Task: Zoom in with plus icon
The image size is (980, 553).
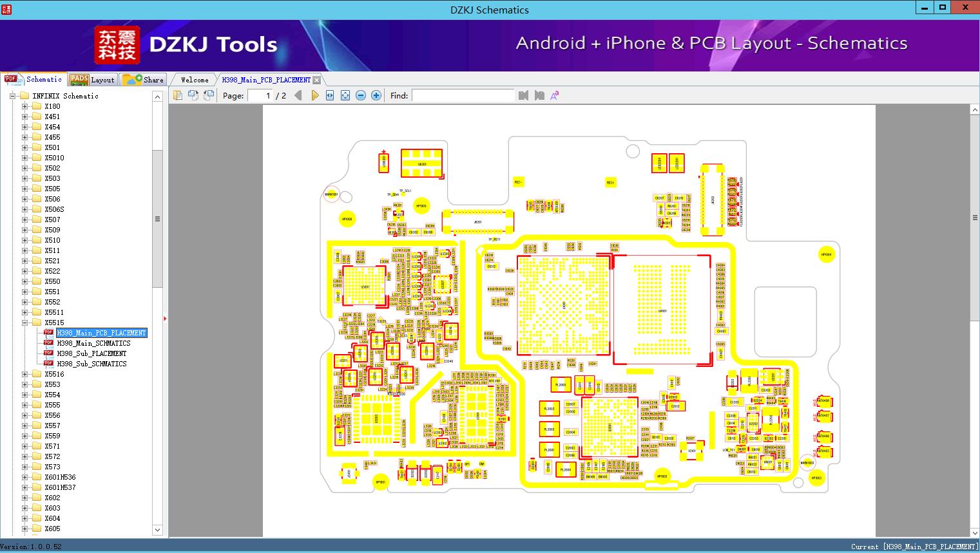Action: point(376,95)
